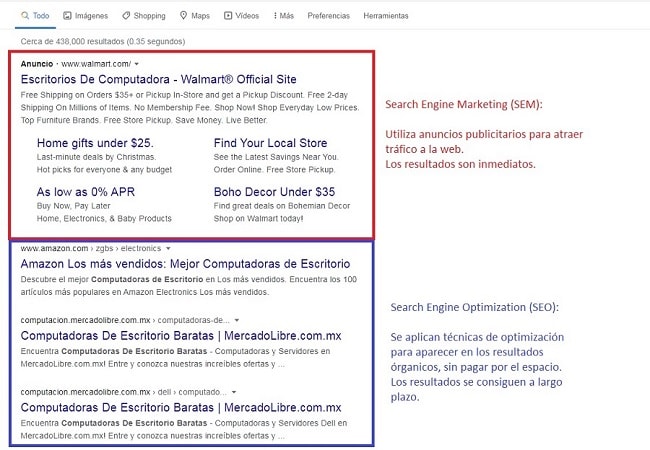Click the tag icon beside Shopping

coord(126,16)
